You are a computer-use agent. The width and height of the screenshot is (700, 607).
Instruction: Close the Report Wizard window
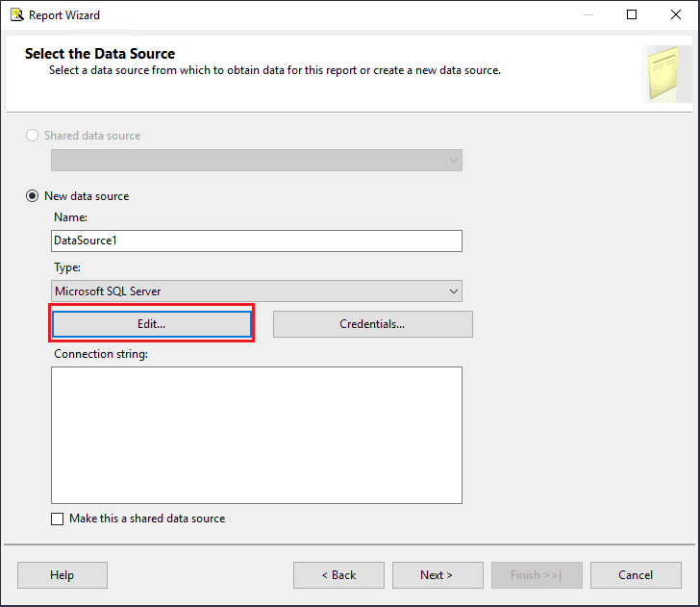pos(675,14)
